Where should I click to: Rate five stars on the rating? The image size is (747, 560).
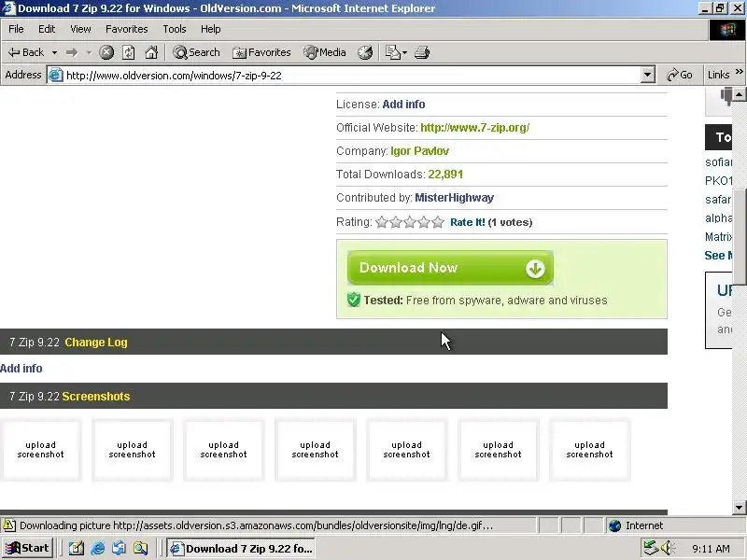(438, 222)
